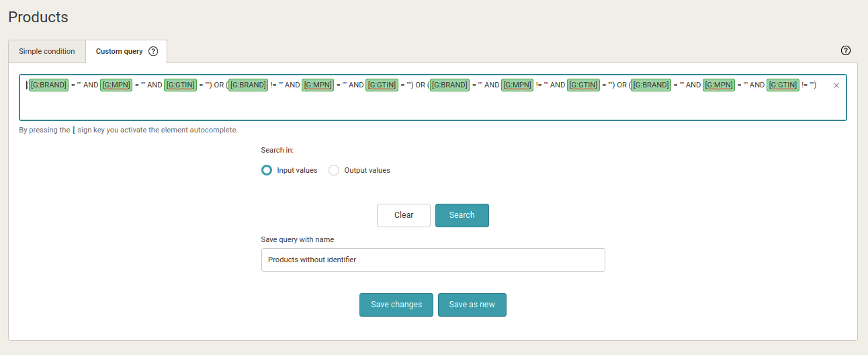Screen dimensions: 868x355
Task: Save the query using Save as new
Action: (472, 305)
